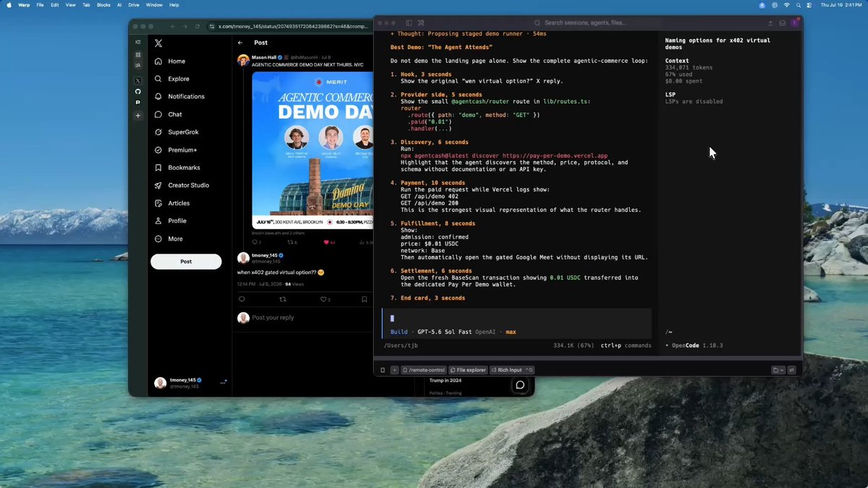868x488 pixels.
Task: Click plus button in Warp bottom toolbar
Action: click(x=394, y=370)
